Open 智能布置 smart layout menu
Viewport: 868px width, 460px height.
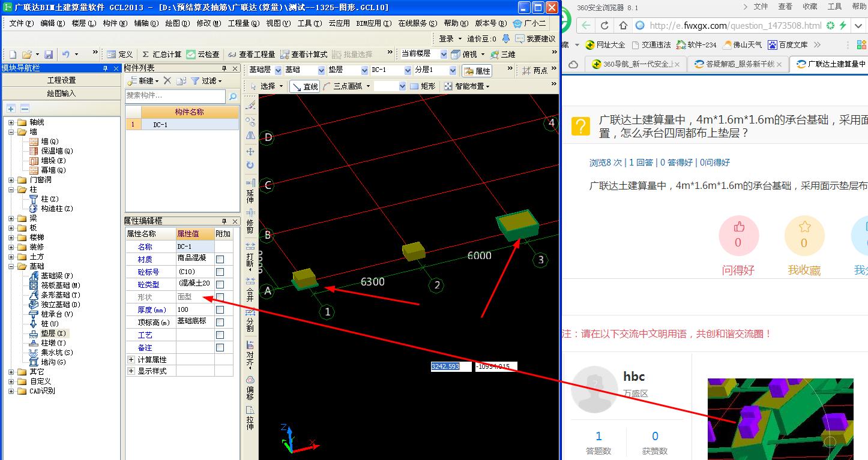click(467, 86)
